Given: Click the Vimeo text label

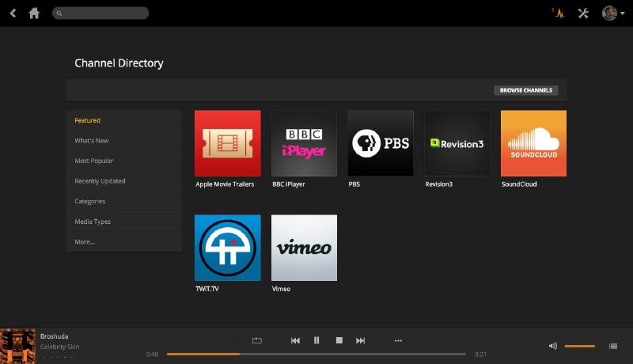Looking at the screenshot, I should click(281, 289).
